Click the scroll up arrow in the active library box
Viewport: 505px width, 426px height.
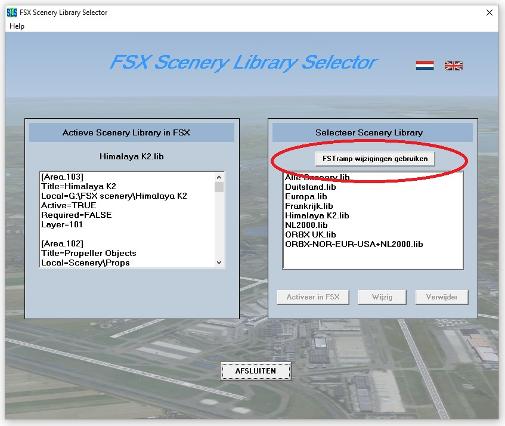(x=219, y=177)
